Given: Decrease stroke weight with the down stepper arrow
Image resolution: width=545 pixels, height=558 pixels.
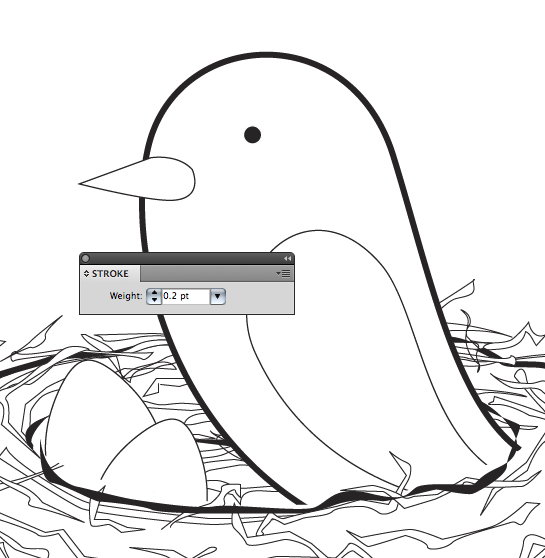Looking at the screenshot, I should point(154,300).
